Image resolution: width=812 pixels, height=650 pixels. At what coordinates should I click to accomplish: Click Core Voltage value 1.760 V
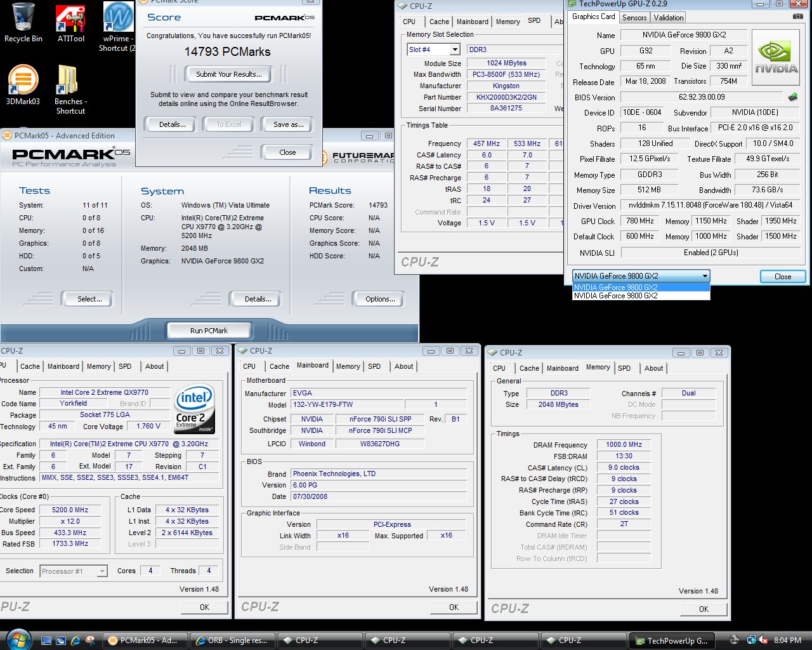point(148,427)
